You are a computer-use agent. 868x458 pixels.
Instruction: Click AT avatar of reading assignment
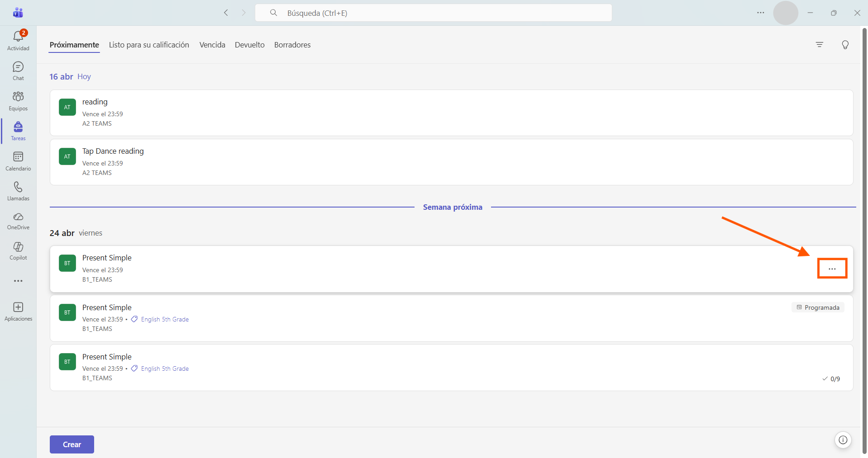pos(67,107)
